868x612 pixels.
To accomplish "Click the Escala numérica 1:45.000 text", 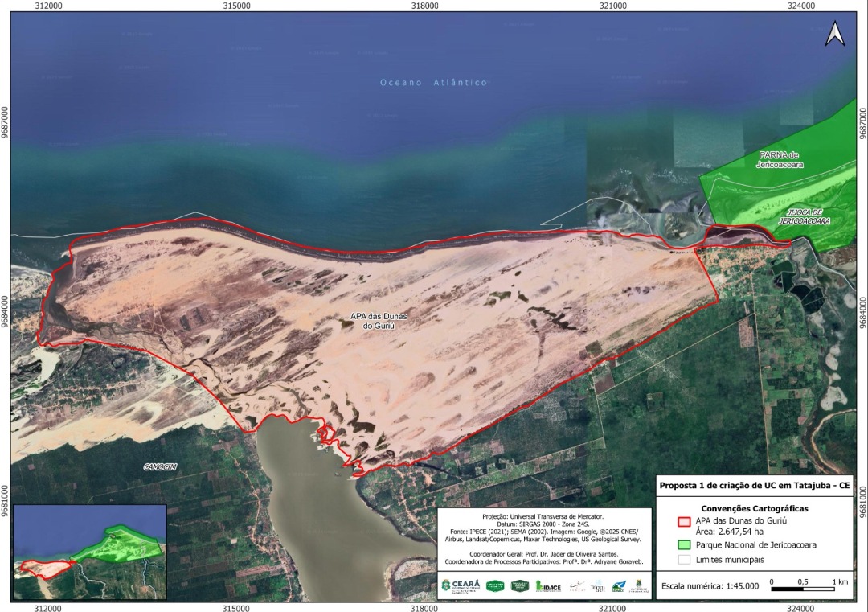I will click(x=707, y=586).
